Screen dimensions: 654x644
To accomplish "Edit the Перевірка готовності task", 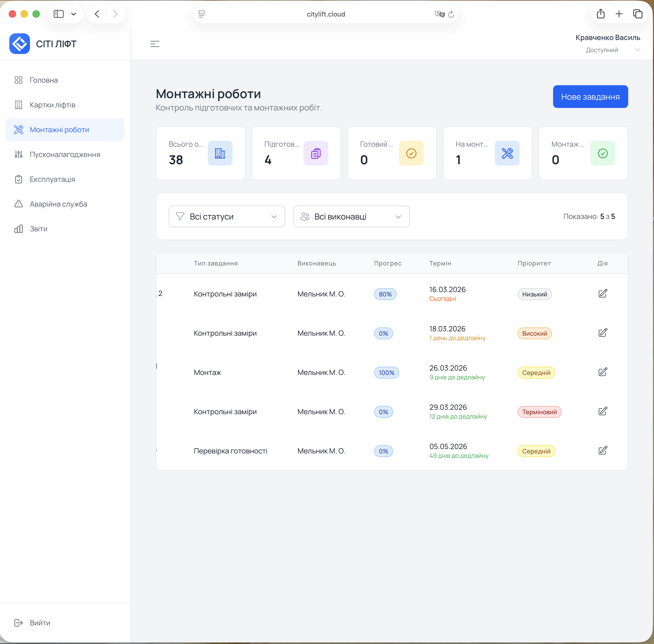I will pos(603,451).
